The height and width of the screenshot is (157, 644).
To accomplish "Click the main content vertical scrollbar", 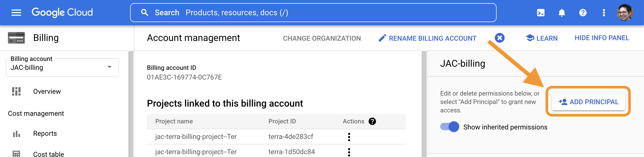I will pyautogui.click(x=424, y=104).
